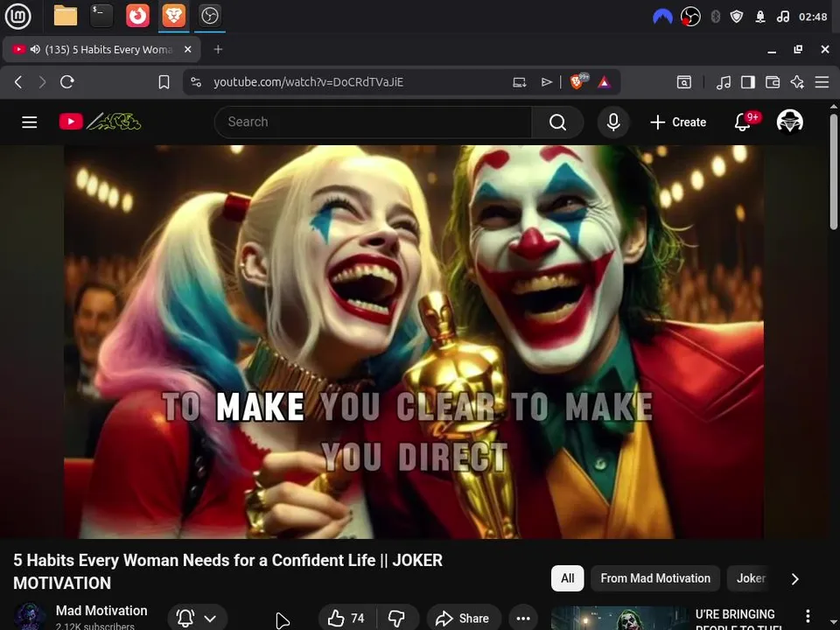
Task: Open the tab search toolbar icon
Action: pos(683,82)
